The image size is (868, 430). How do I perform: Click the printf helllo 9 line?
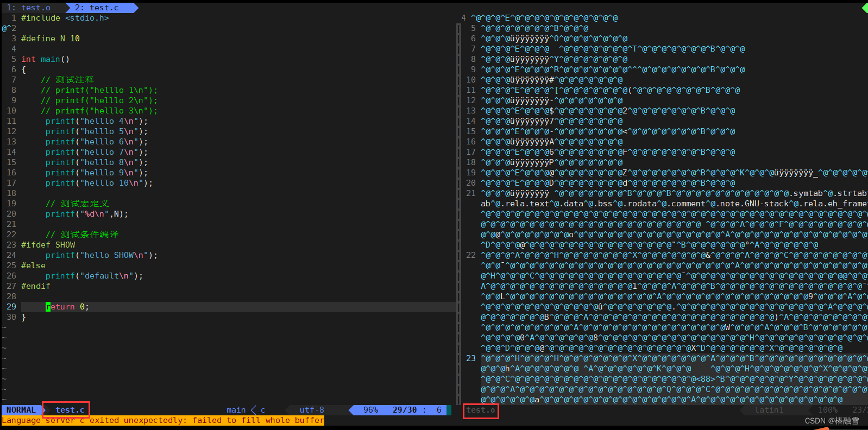click(x=97, y=173)
